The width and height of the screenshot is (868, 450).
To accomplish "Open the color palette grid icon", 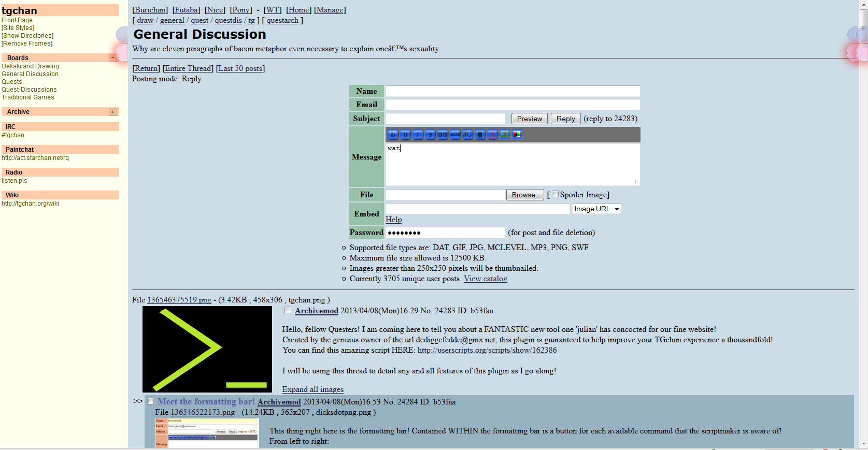I will coord(517,135).
